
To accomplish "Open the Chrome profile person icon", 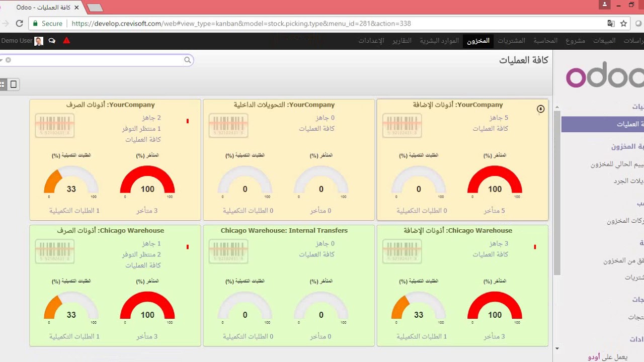I will (x=605, y=5).
